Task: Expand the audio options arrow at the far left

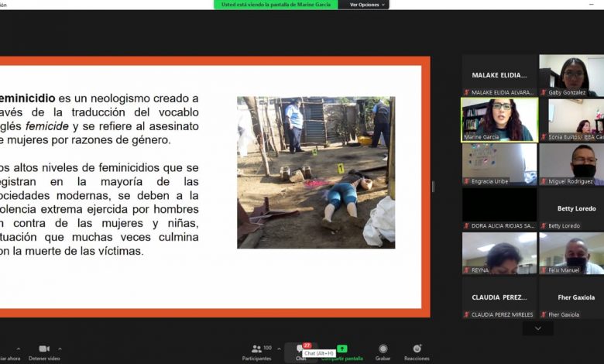Action: [x=19, y=349]
